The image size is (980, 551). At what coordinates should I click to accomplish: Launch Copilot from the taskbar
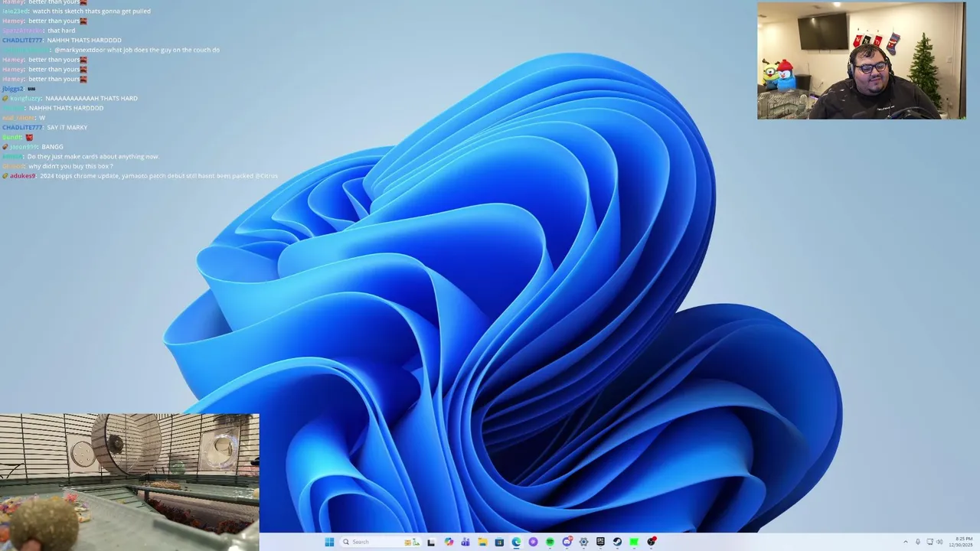tap(449, 542)
